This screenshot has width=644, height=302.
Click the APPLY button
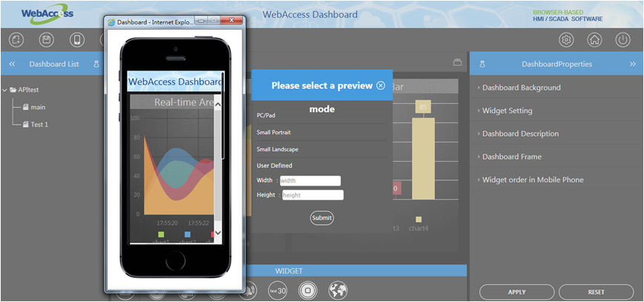(x=516, y=292)
